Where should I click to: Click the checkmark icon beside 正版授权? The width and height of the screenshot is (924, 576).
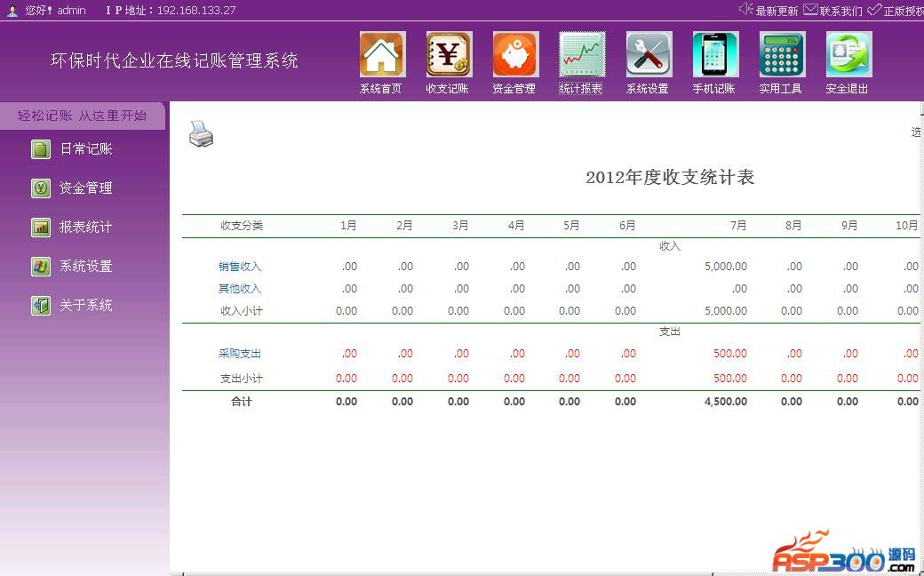tap(874, 9)
